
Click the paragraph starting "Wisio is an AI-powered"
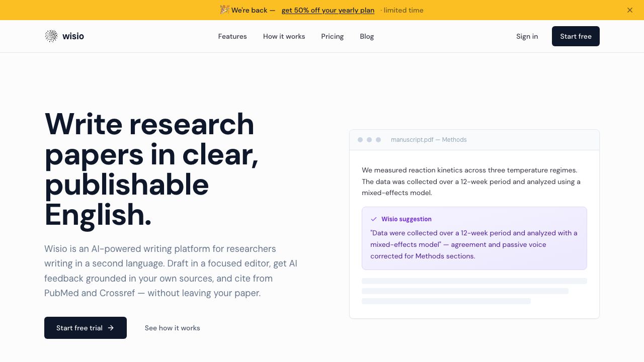pyautogui.click(x=171, y=271)
